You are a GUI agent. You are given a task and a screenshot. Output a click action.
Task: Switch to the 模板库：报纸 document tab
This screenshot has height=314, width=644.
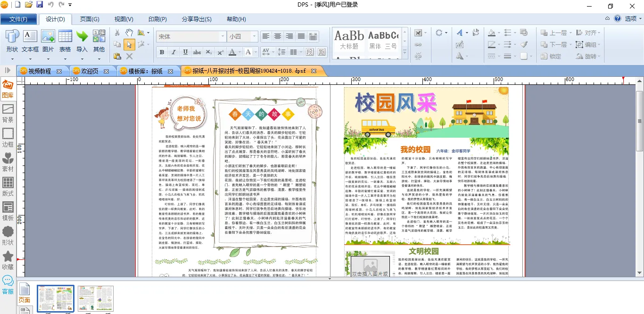146,71
